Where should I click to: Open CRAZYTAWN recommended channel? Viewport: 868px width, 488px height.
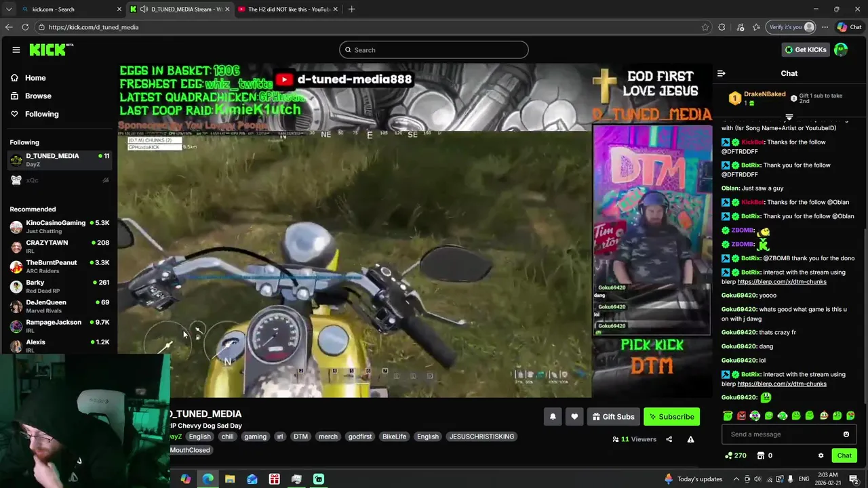[x=60, y=246]
